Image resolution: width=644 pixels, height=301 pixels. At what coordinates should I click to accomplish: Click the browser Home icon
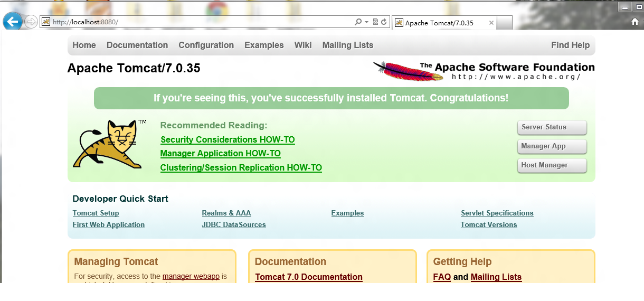point(635,22)
